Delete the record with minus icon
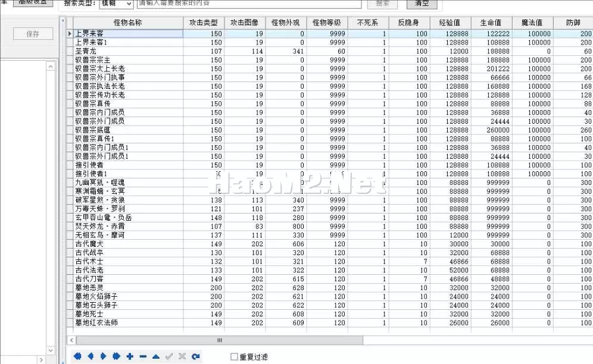 (143, 356)
